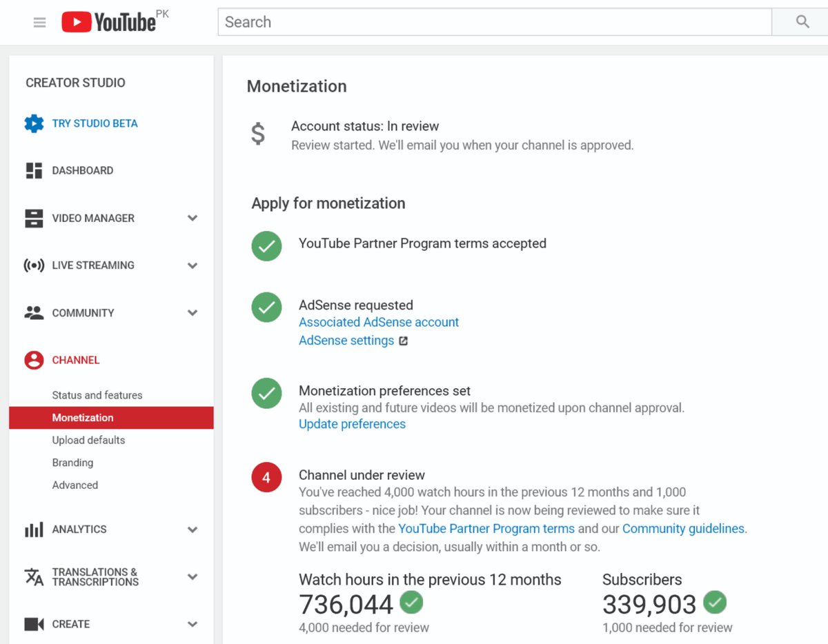Click checkmark beside Partner Program terms accepted
The image size is (828, 644).
click(266, 245)
